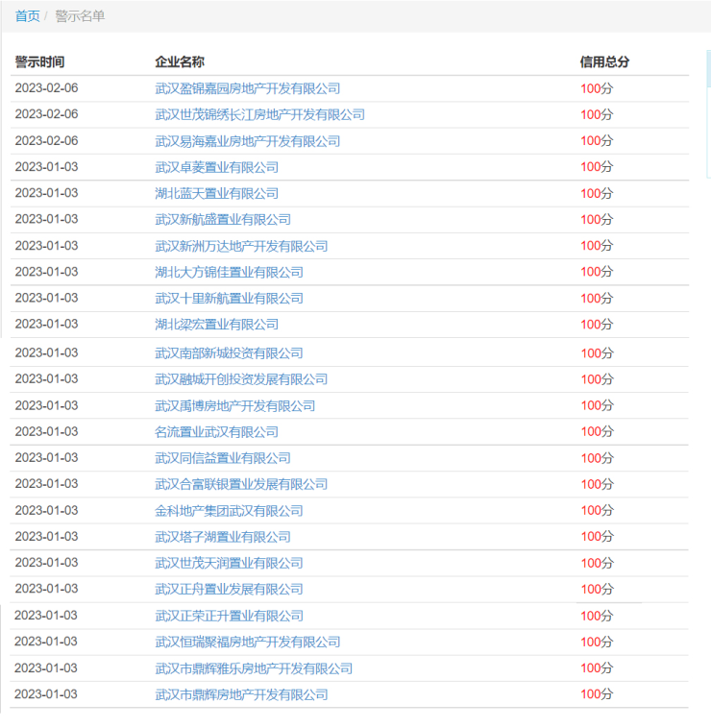Open the 首页 breadcrumb link
Image resolution: width=711 pixels, height=728 pixels.
28,16
